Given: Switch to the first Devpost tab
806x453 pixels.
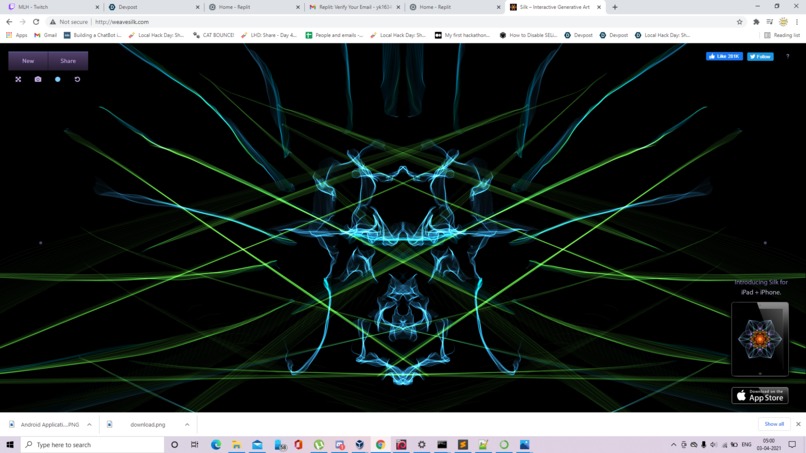Looking at the screenshot, I should (153, 7).
